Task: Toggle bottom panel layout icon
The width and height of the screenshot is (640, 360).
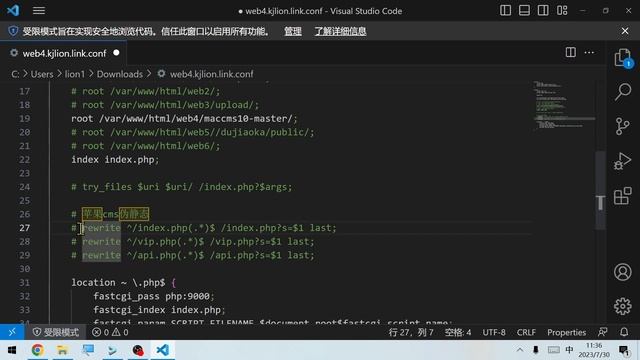Action: pos(524,11)
